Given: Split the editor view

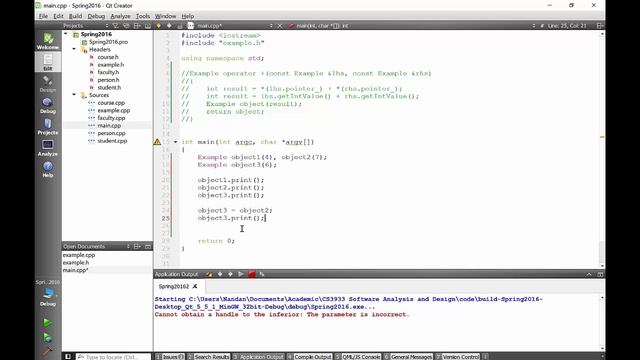Looking at the screenshot, I should tap(600, 26).
